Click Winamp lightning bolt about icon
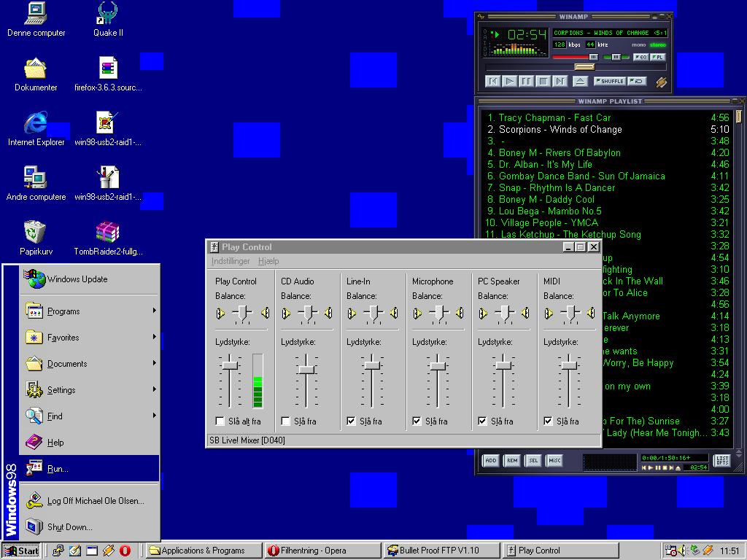The height and width of the screenshot is (560, 747). [661, 82]
